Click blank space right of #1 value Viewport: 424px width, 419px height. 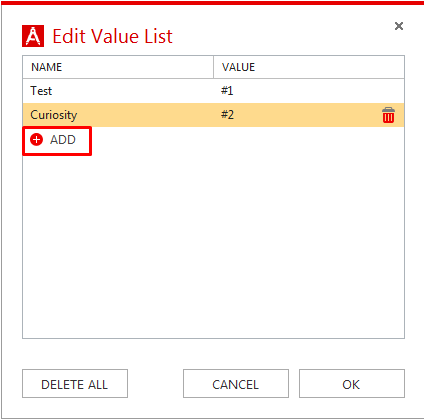coord(318,91)
